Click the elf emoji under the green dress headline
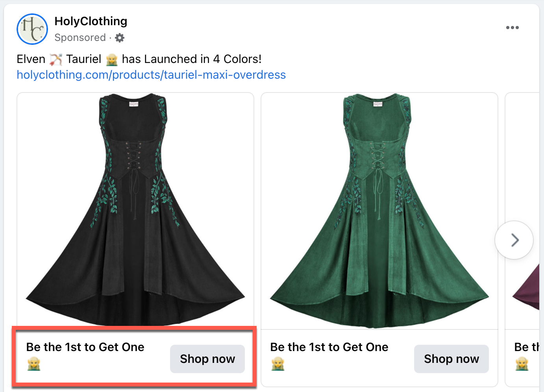544x392 pixels. coord(278,364)
